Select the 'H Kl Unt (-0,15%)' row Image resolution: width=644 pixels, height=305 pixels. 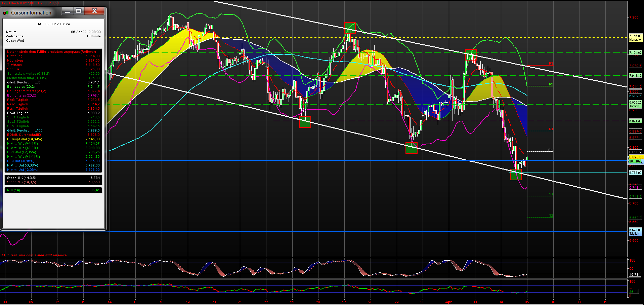coord(53,161)
